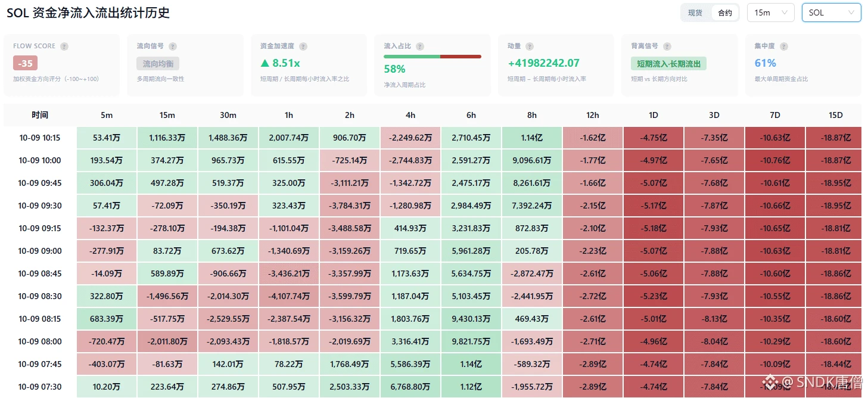Click the question mark icon beside 资金加速度
The height and width of the screenshot is (398, 868).
click(x=303, y=46)
